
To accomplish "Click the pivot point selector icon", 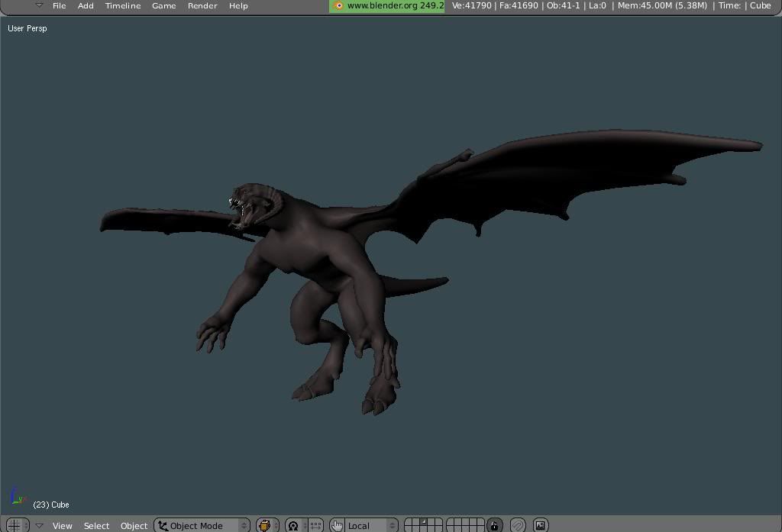I will (294, 525).
